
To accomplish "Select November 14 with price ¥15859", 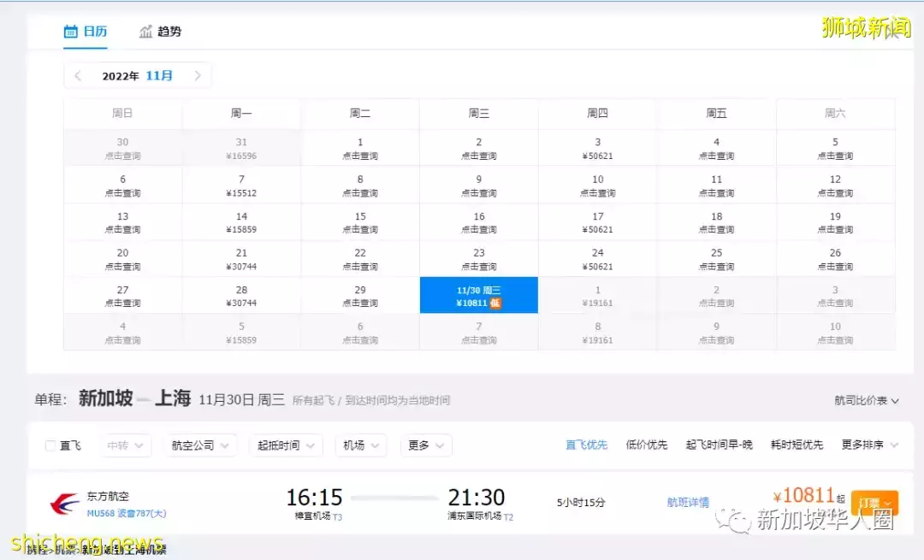I will click(241, 222).
